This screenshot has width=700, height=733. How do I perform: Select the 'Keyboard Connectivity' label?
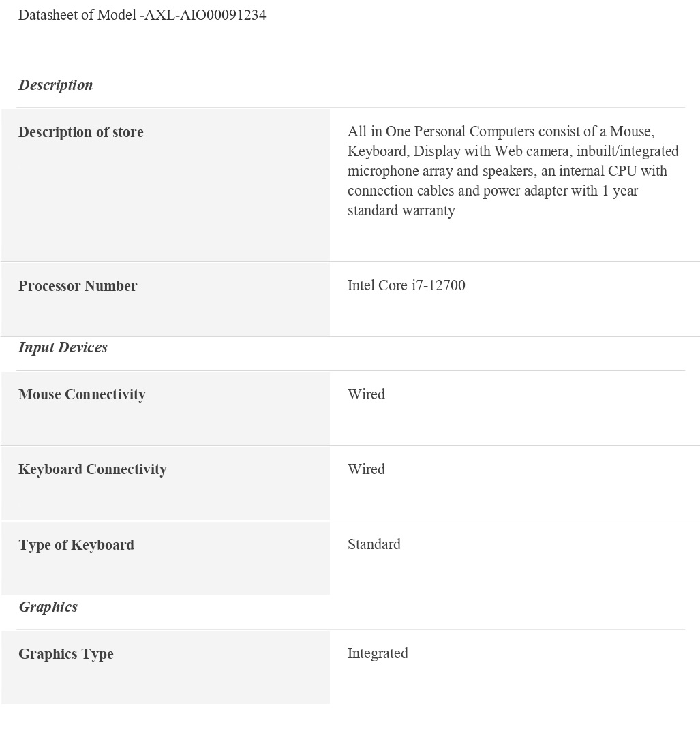(x=92, y=469)
